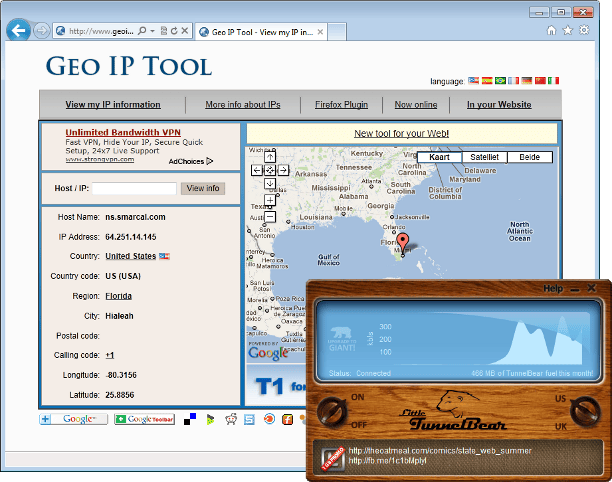The width and height of the screenshot is (612, 482).
Task: Click the Google add button below page
Action: point(73,419)
